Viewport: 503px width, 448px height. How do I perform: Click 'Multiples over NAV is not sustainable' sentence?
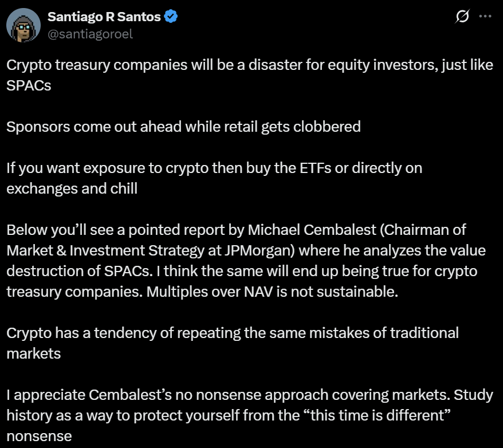pyautogui.click(x=272, y=291)
